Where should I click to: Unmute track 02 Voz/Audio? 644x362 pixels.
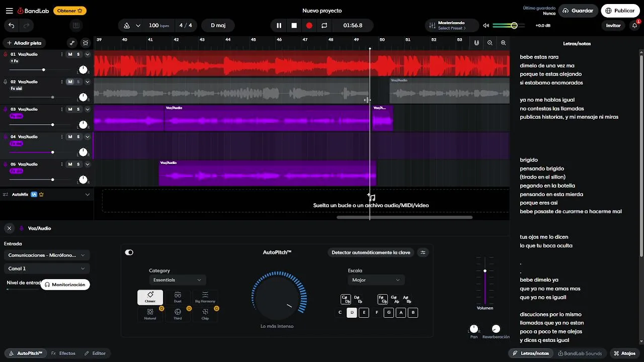tap(70, 82)
